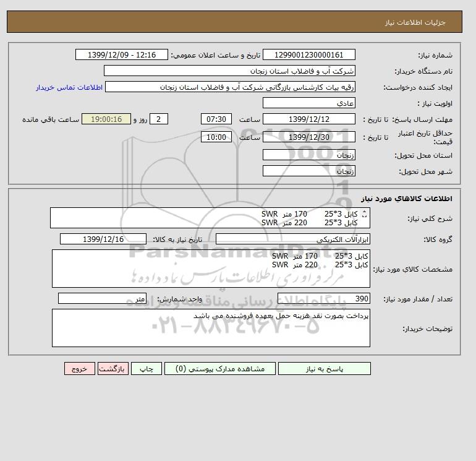Click the ساعت باقی مانده label
This screenshot has width=476, height=461.
(x=51, y=119)
